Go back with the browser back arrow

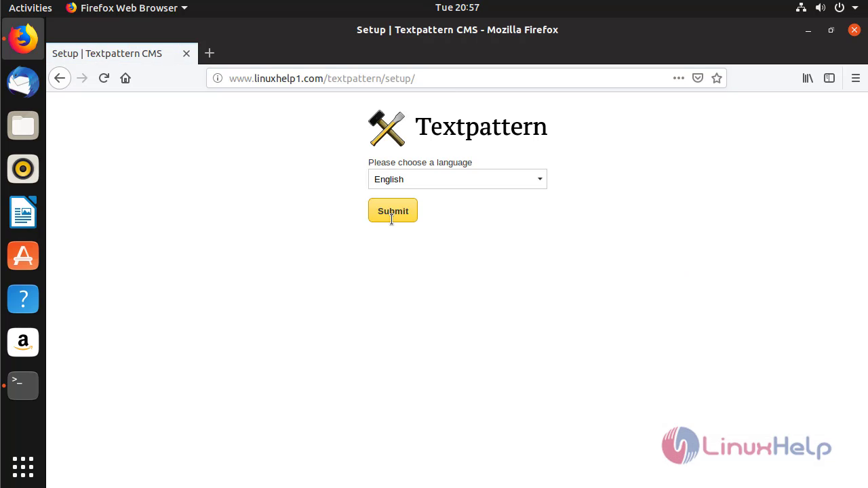60,78
